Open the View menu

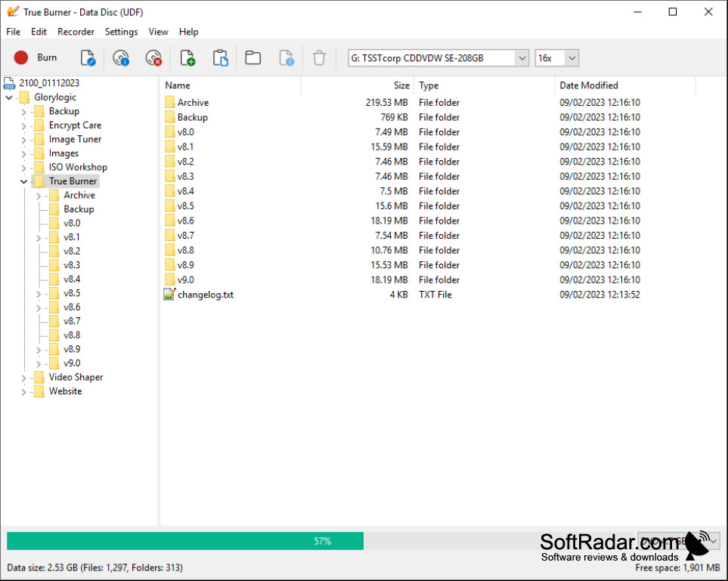click(158, 32)
